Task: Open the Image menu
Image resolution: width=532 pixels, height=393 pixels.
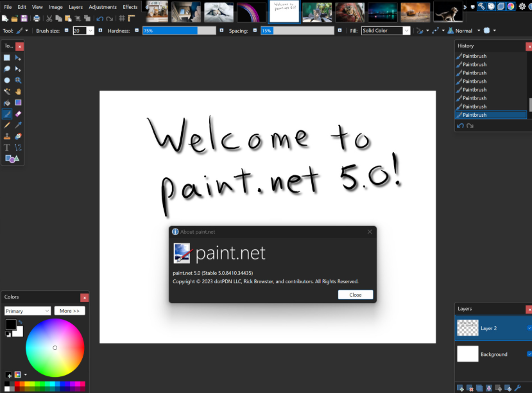Action: point(56,7)
